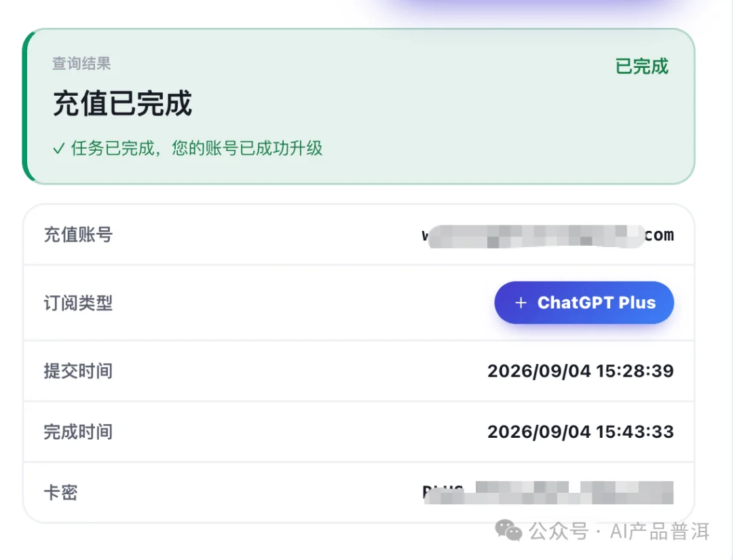Click the 订阅类型 row label
The height and width of the screenshot is (560, 733).
[x=78, y=303]
